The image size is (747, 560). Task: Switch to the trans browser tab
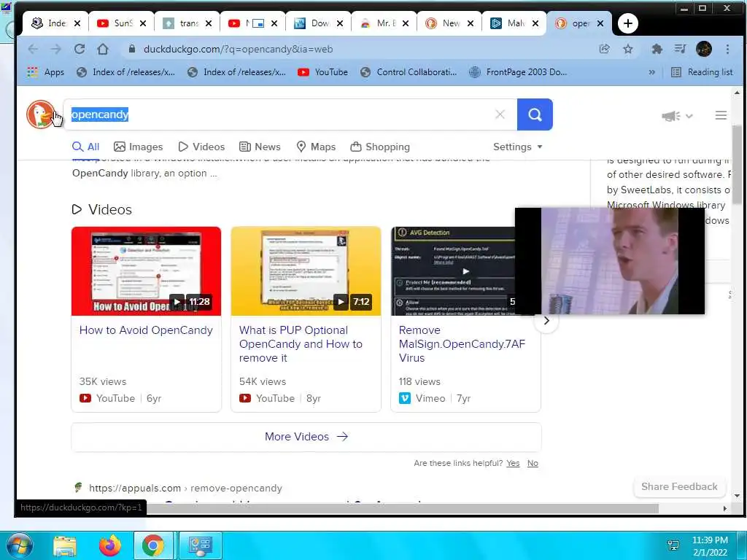click(189, 23)
